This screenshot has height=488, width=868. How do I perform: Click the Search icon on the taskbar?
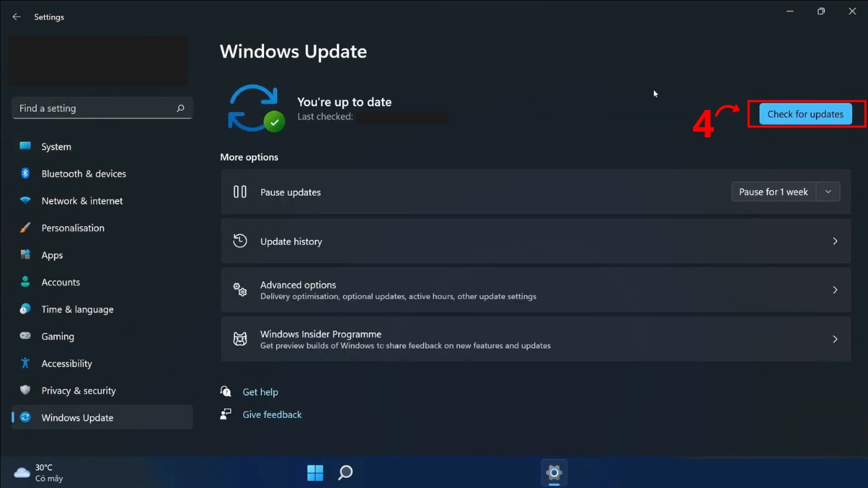click(x=345, y=472)
